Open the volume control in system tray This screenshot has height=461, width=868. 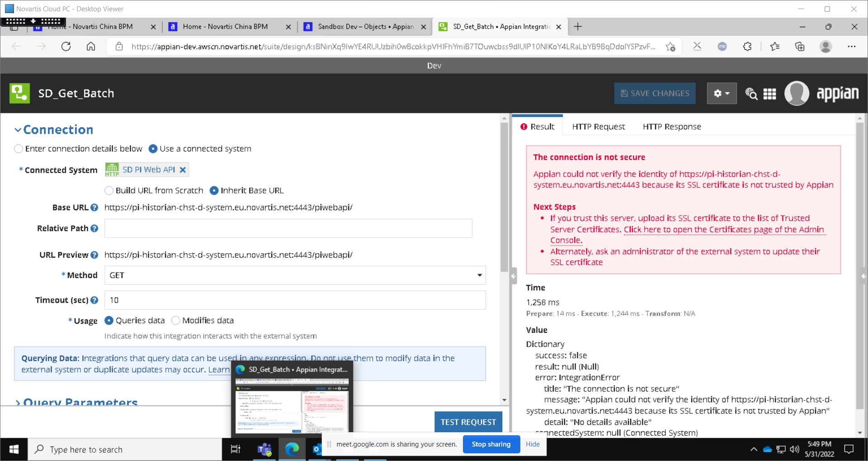click(794, 449)
